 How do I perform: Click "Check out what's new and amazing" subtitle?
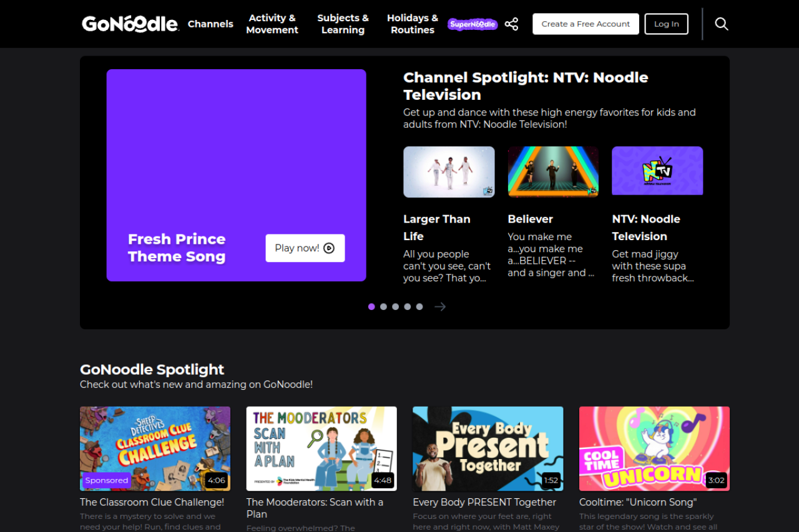[x=196, y=385]
